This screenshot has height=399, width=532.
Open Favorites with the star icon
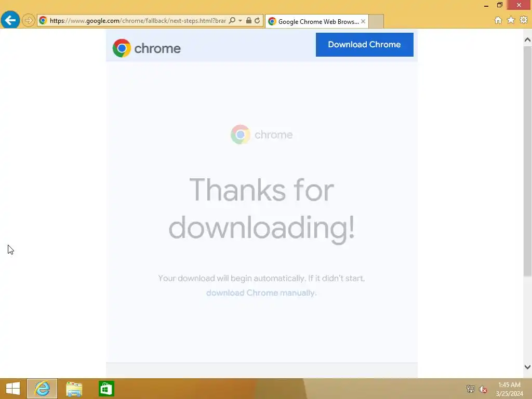click(511, 20)
